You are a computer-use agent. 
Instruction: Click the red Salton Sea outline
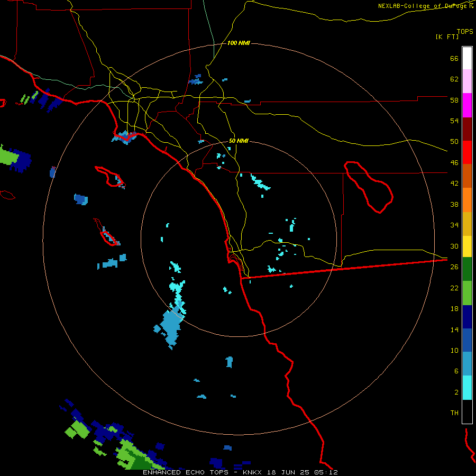(x=369, y=187)
